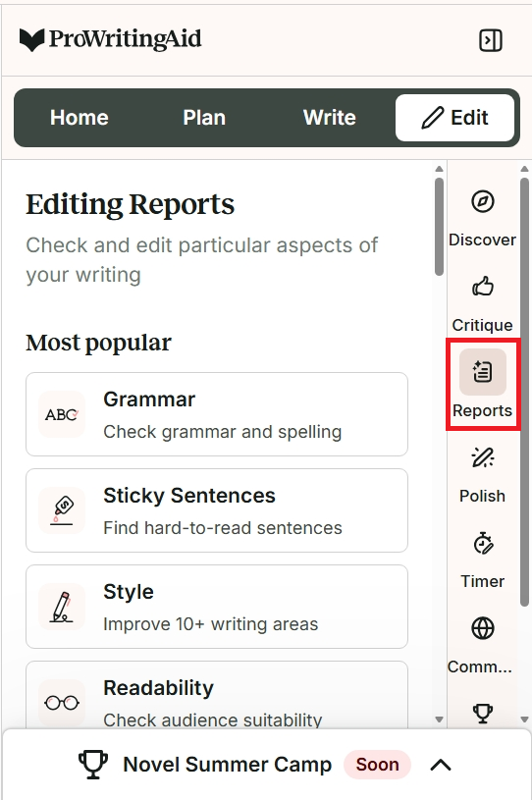532x800 pixels.
Task: Open the Home tab
Action: point(80,118)
